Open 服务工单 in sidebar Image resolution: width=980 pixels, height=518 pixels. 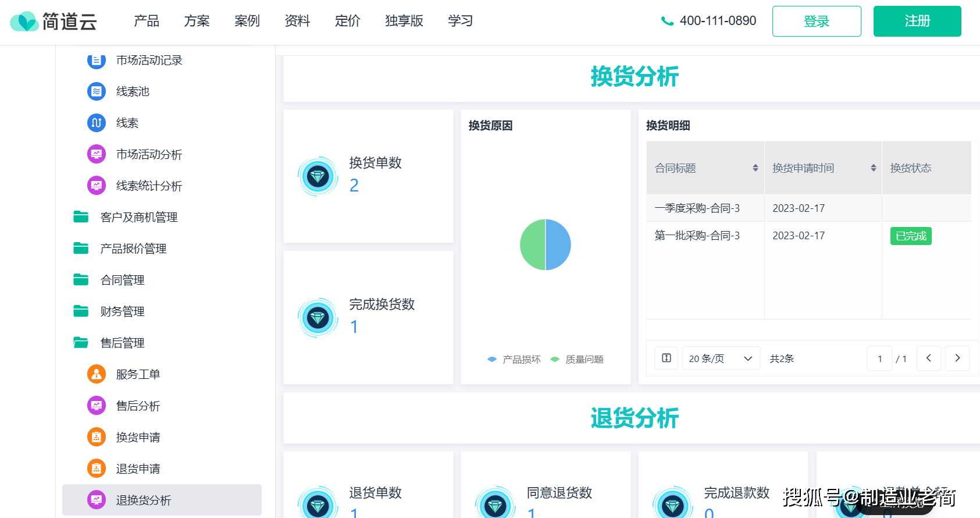[138, 374]
